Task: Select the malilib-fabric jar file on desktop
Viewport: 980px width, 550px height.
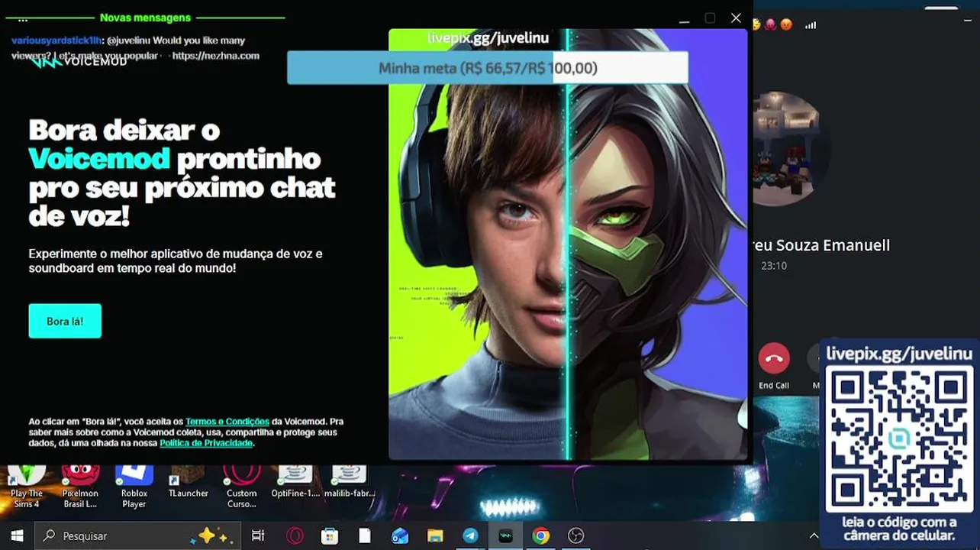Action: (x=350, y=483)
